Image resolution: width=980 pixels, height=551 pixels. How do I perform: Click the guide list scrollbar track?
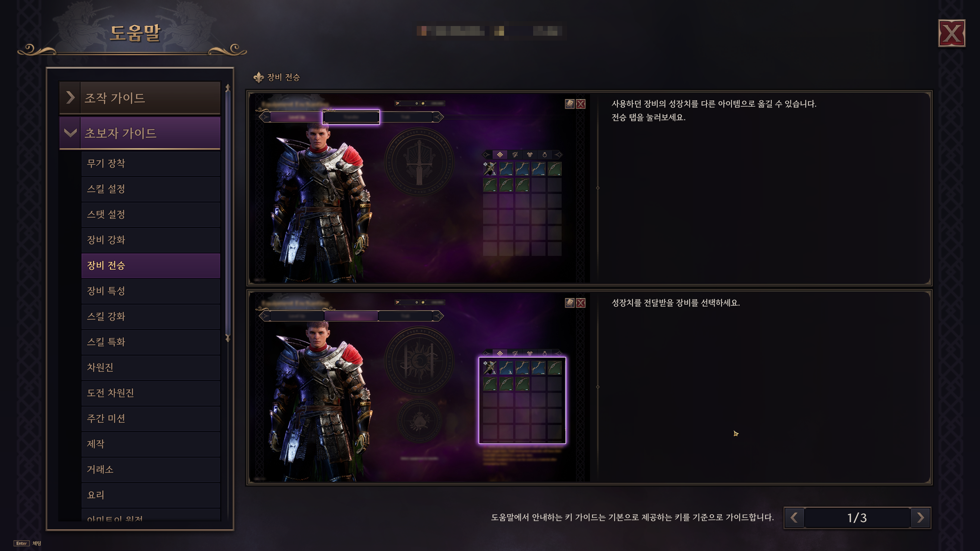click(x=227, y=213)
